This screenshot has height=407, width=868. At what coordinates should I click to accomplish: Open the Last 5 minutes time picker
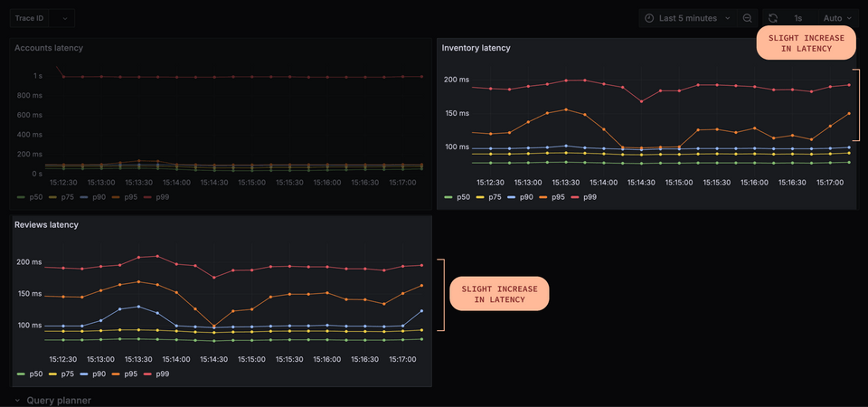click(x=688, y=18)
